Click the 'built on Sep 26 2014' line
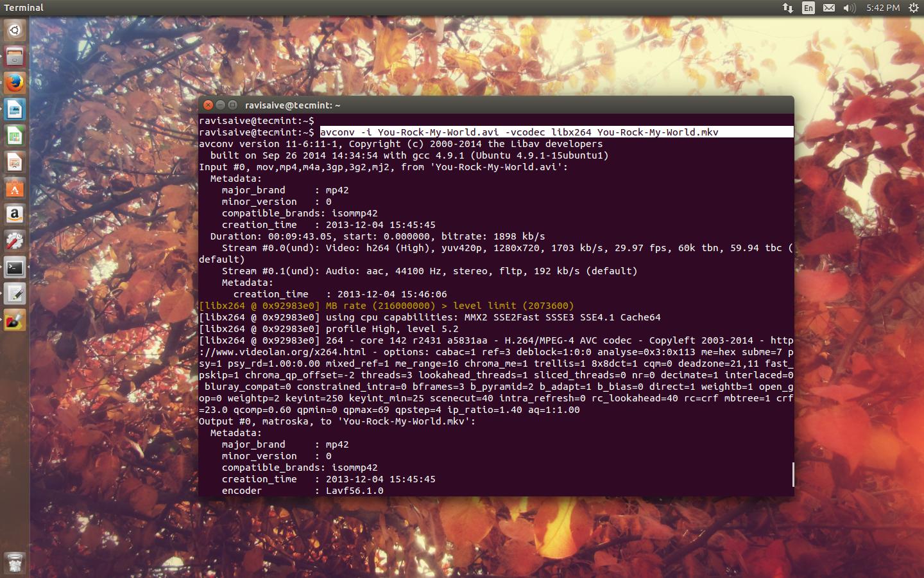This screenshot has width=924, height=578. (x=409, y=155)
